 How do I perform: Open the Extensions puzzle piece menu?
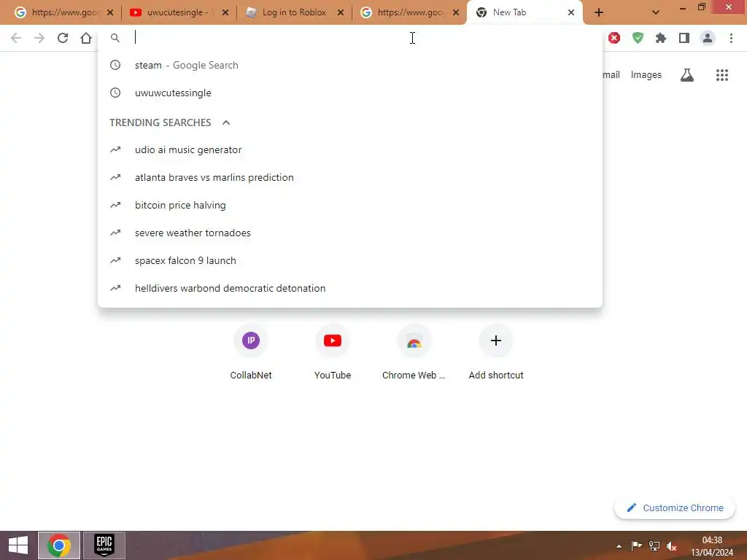[661, 38]
